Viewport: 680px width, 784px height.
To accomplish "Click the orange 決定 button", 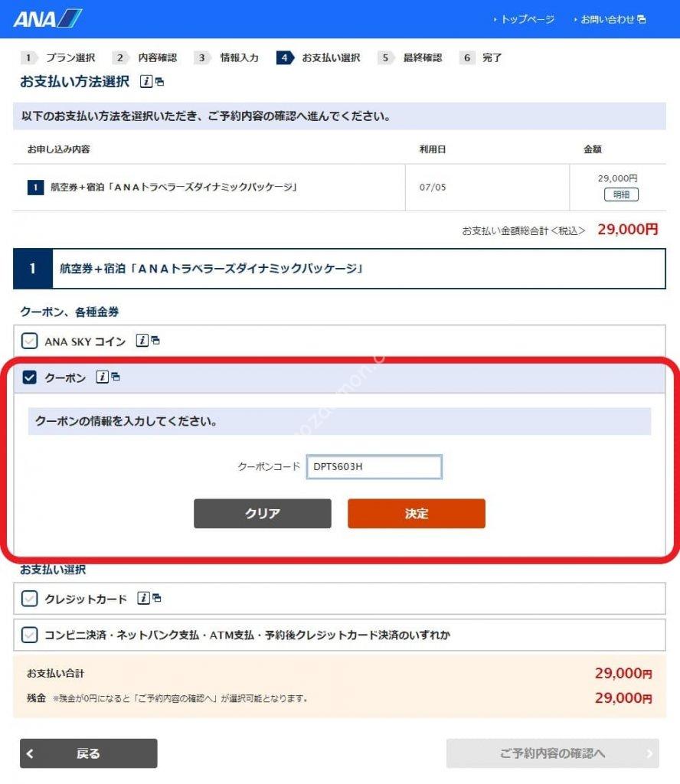I will coord(417,514).
